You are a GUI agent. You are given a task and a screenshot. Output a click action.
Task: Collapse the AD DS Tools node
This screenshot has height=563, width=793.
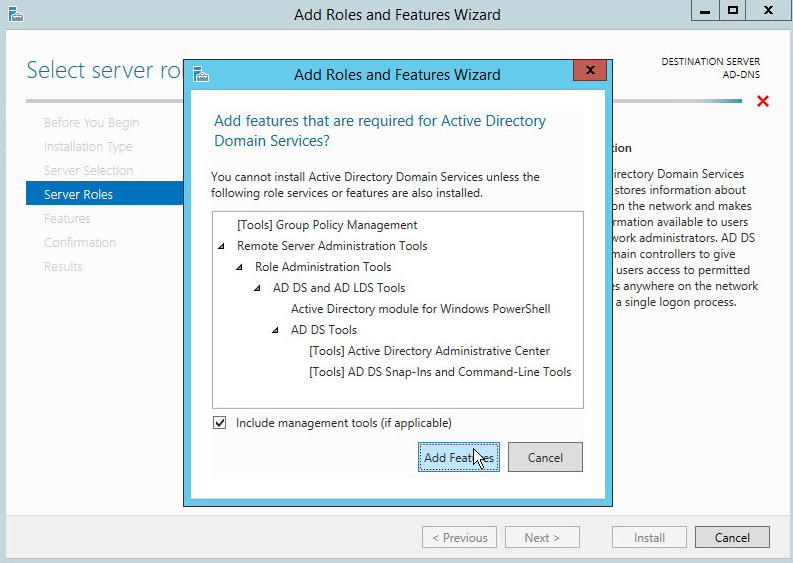[x=276, y=330]
